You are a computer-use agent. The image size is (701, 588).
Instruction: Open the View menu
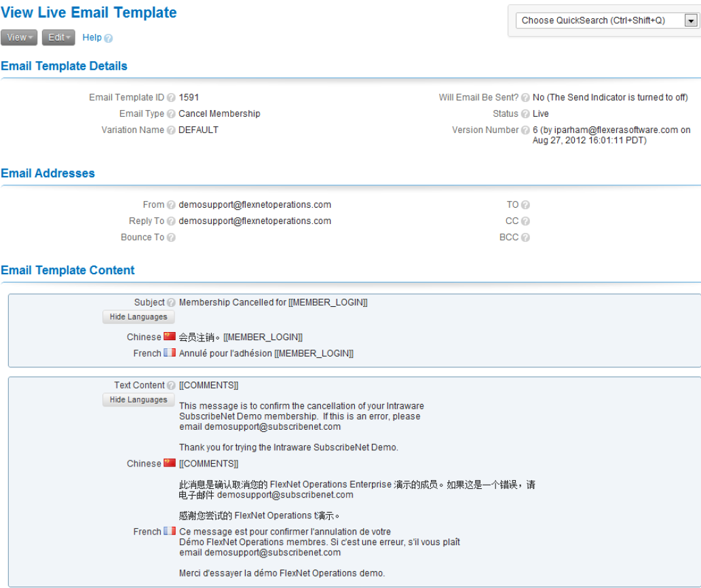tap(19, 37)
